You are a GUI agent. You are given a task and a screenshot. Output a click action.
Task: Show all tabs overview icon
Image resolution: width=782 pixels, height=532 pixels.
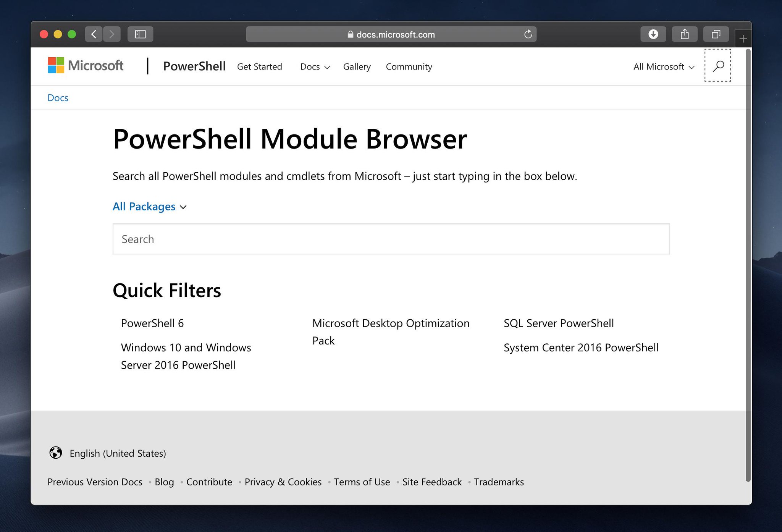coord(716,34)
